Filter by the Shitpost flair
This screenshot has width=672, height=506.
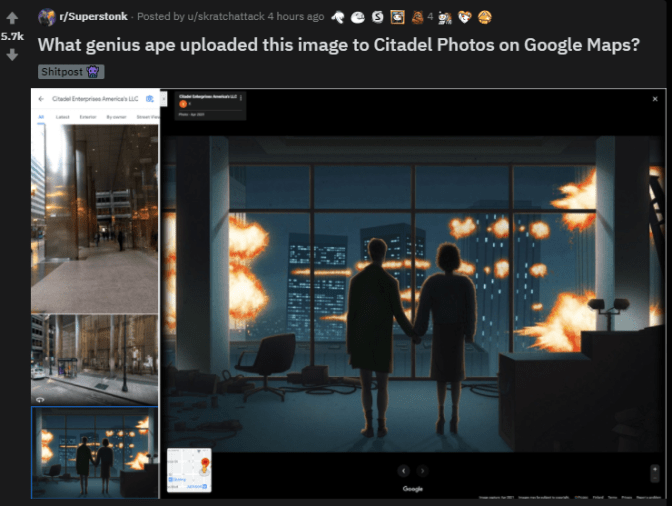71,72
